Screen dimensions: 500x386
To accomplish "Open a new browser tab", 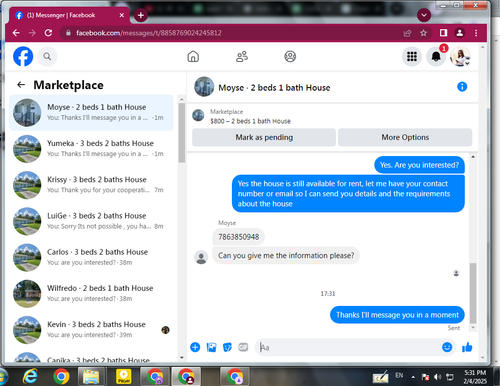I will click(141, 15).
